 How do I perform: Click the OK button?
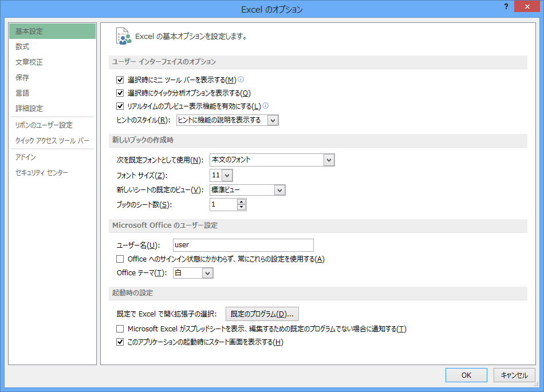click(x=466, y=375)
